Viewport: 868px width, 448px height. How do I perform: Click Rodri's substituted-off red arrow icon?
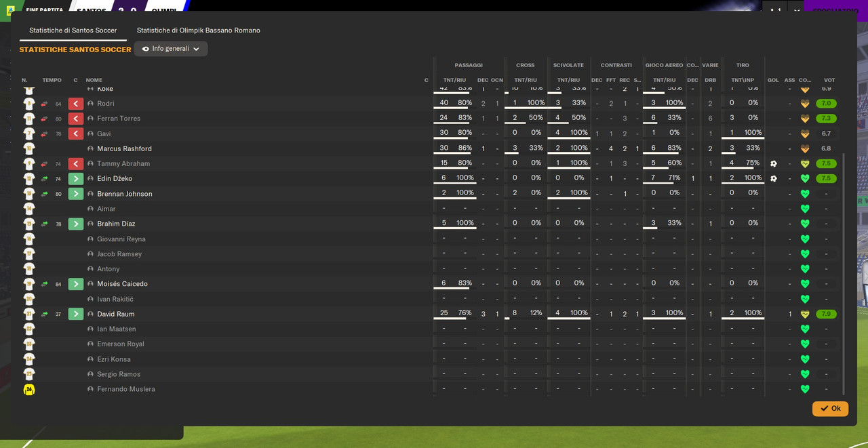click(75, 104)
